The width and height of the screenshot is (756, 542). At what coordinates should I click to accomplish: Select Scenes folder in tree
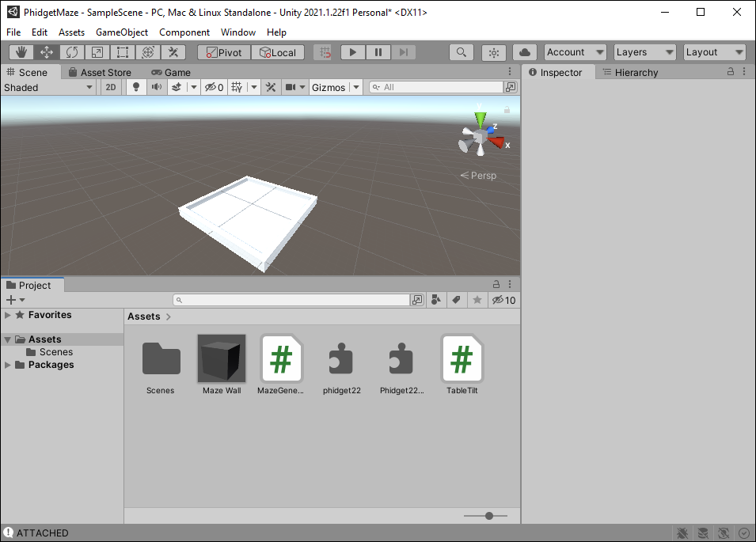tap(50, 352)
